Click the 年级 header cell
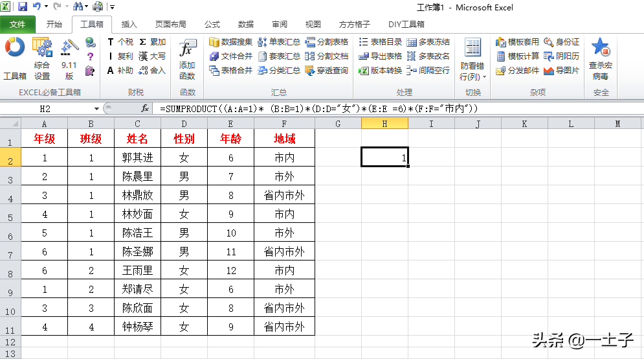 [45, 139]
